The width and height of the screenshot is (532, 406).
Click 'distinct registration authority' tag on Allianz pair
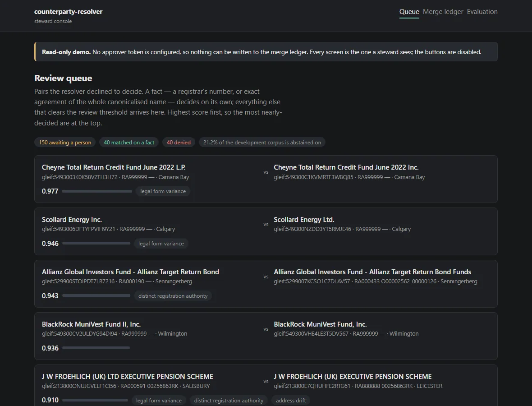coord(173,295)
